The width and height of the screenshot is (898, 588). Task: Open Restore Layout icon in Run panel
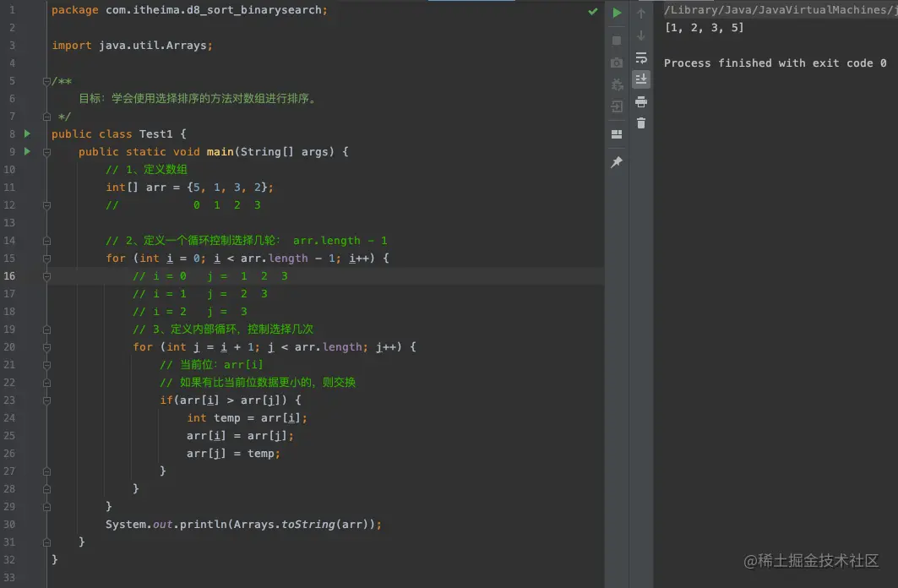tap(617, 134)
